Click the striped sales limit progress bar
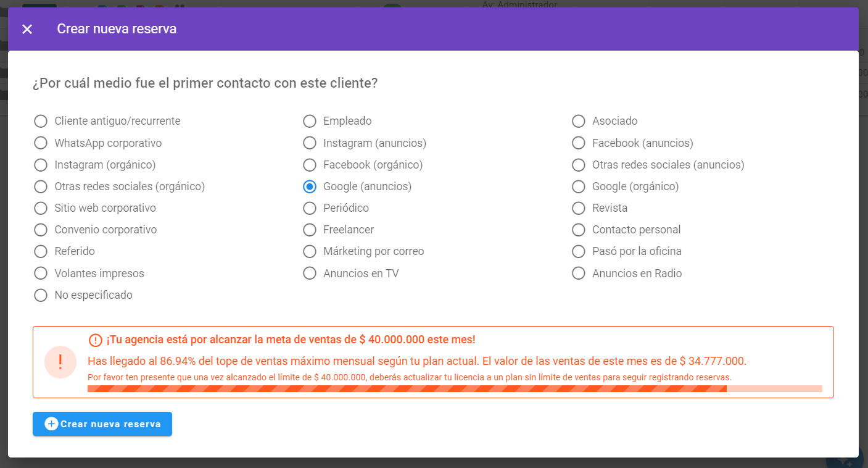 (455, 389)
